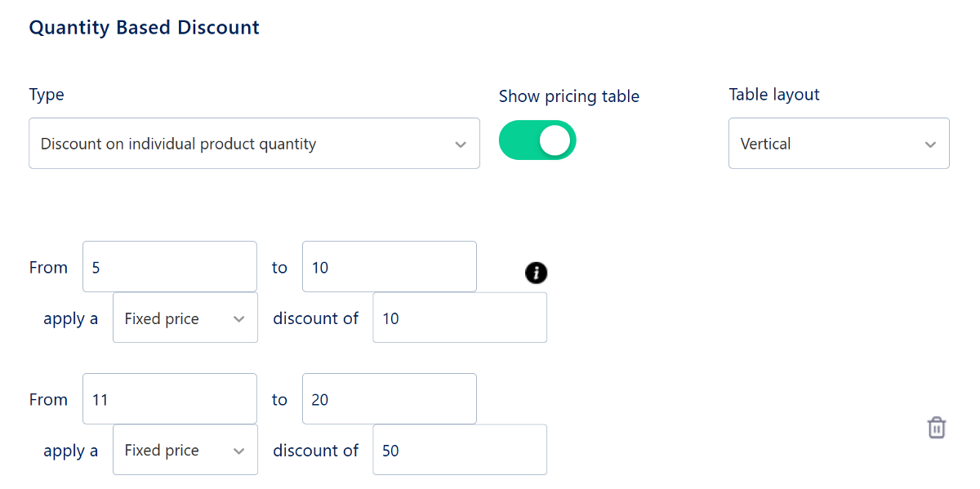
Task: Click the 'Quantity Based Discount' heading
Action: [x=144, y=28]
